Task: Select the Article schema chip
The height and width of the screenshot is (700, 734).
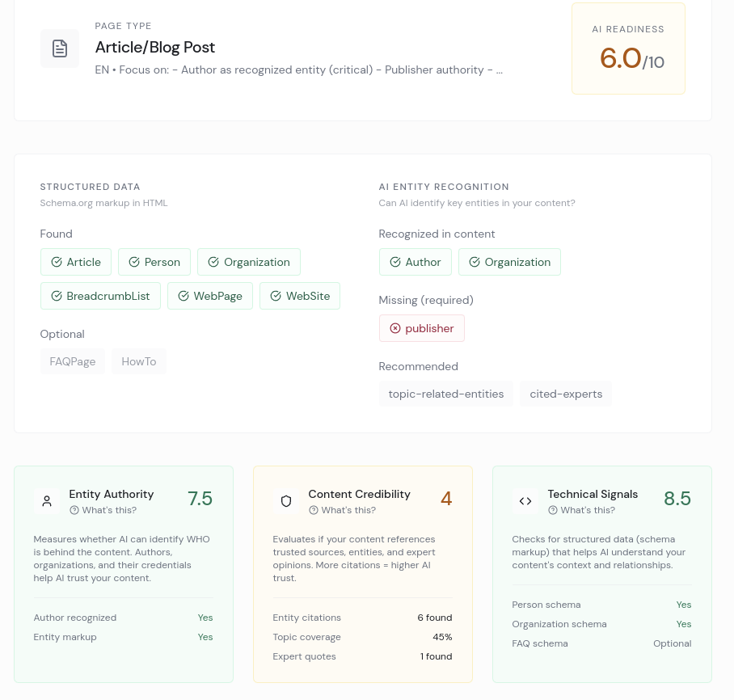Action: [76, 262]
